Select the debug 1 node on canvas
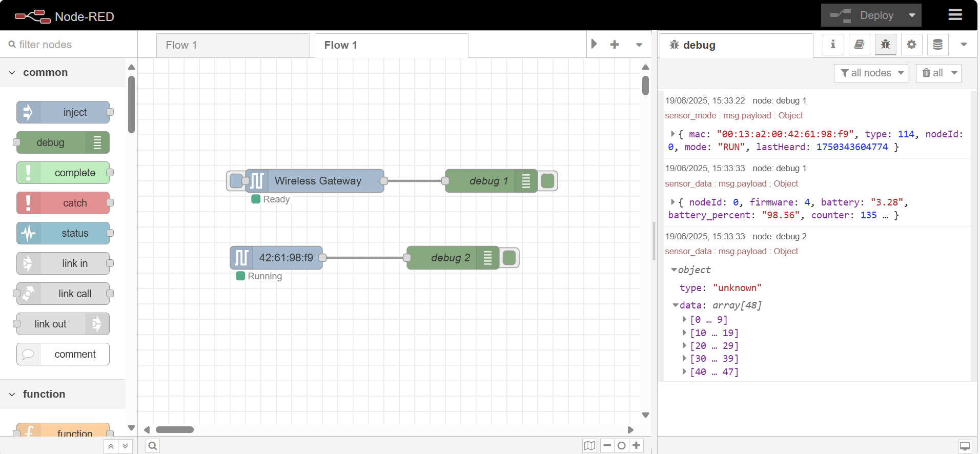The width and height of the screenshot is (980, 454). coord(491,181)
